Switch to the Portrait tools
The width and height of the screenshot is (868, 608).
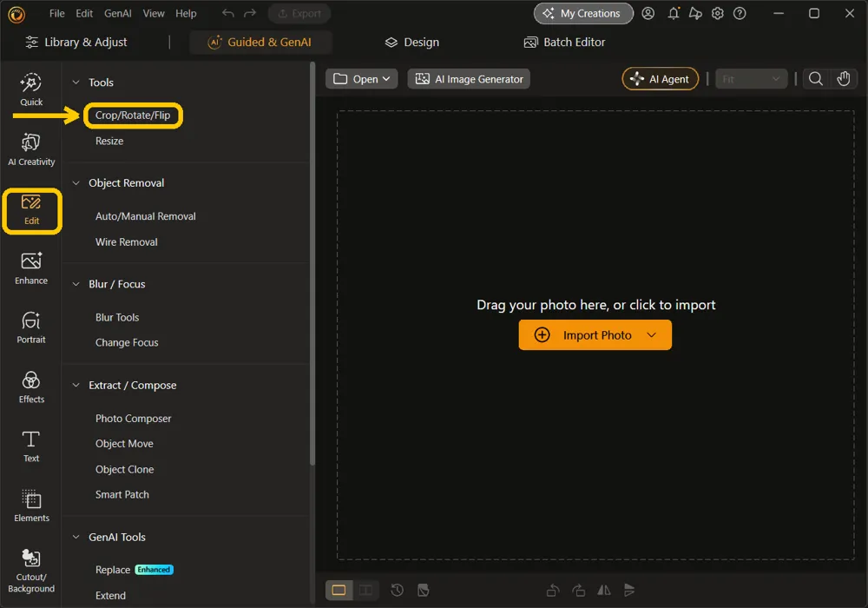tap(31, 327)
